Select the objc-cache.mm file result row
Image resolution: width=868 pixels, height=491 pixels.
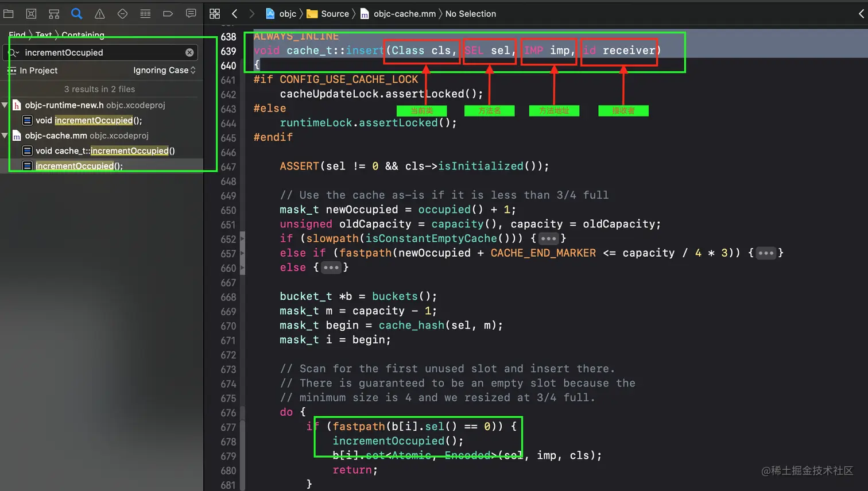(x=102, y=136)
